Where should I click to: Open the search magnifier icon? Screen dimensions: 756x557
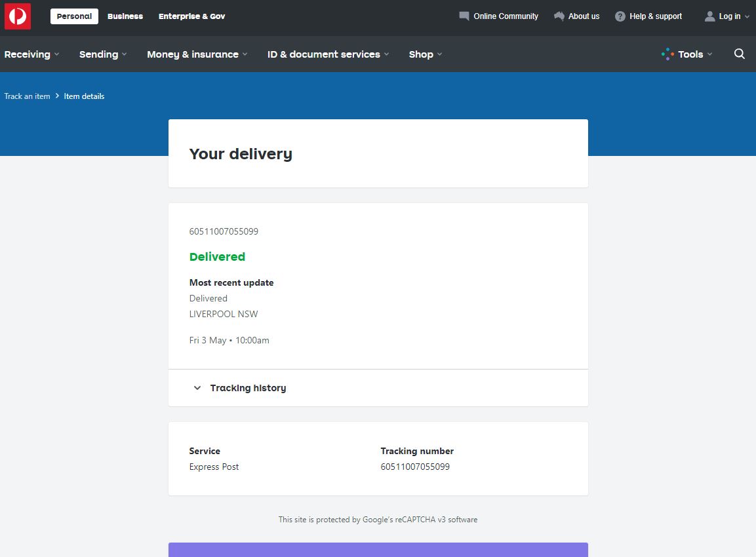(740, 54)
